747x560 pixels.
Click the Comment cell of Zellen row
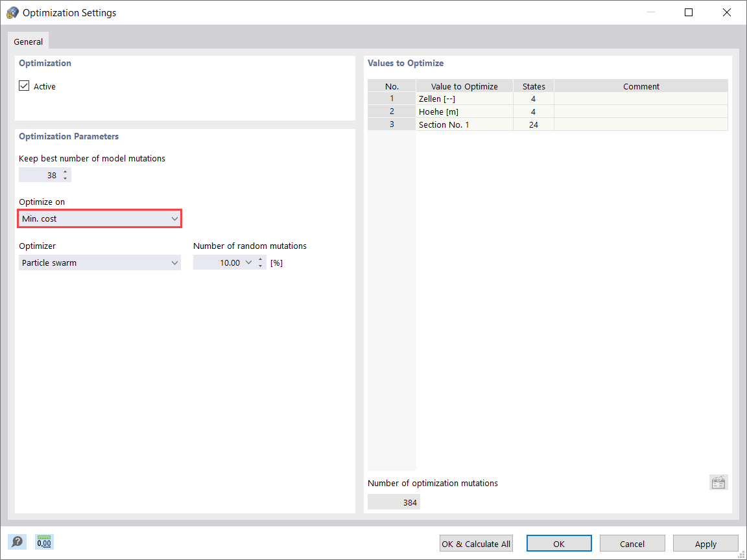tap(641, 99)
